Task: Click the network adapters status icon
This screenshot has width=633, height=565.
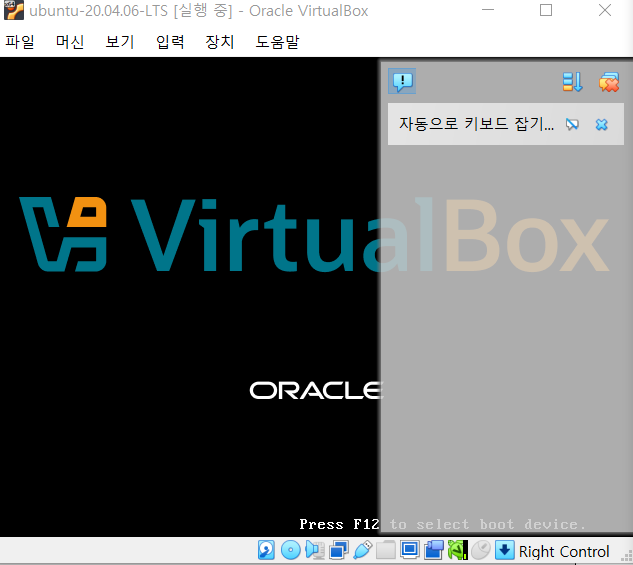Action: tap(338, 550)
